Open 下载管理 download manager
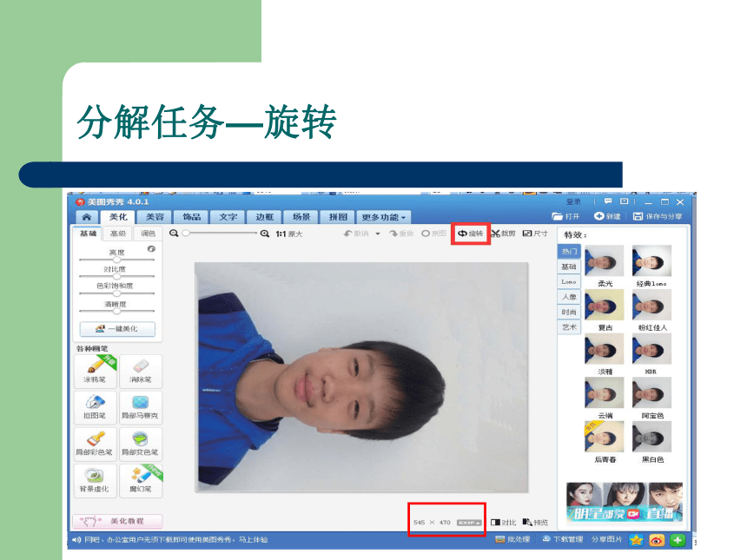This screenshot has height=560, width=747. pyautogui.click(x=563, y=539)
